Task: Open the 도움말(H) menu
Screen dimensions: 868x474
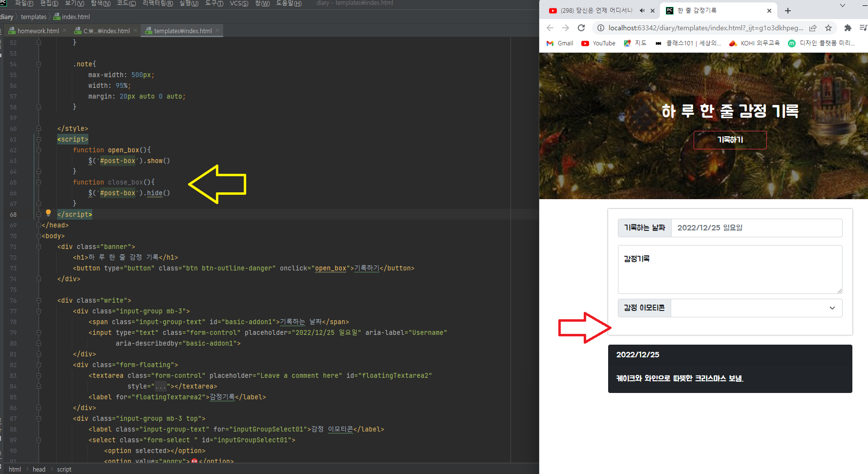Action: (289, 3)
